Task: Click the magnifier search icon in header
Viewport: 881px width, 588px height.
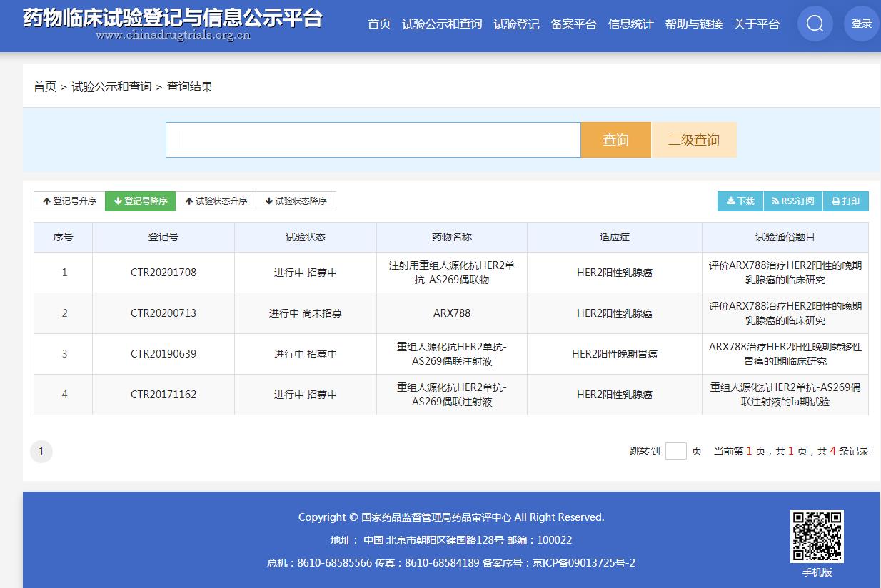Action: [815, 24]
